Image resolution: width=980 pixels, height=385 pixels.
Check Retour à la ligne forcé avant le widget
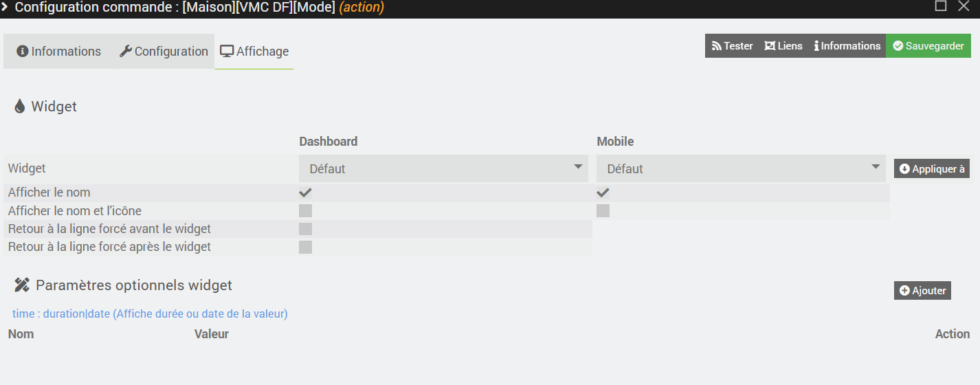click(x=306, y=229)
